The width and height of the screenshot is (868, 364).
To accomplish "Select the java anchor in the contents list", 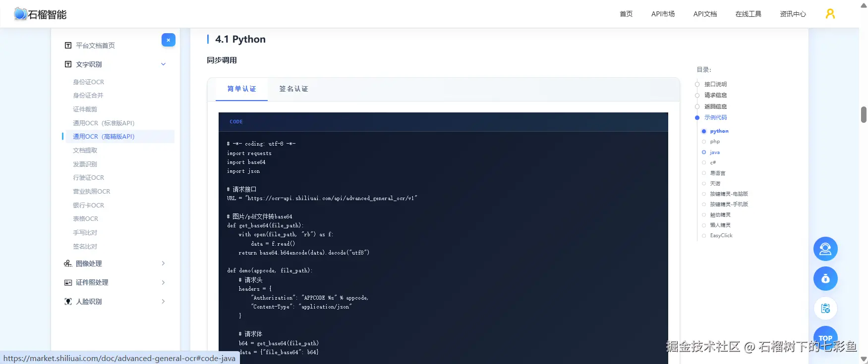I will 715,153.
